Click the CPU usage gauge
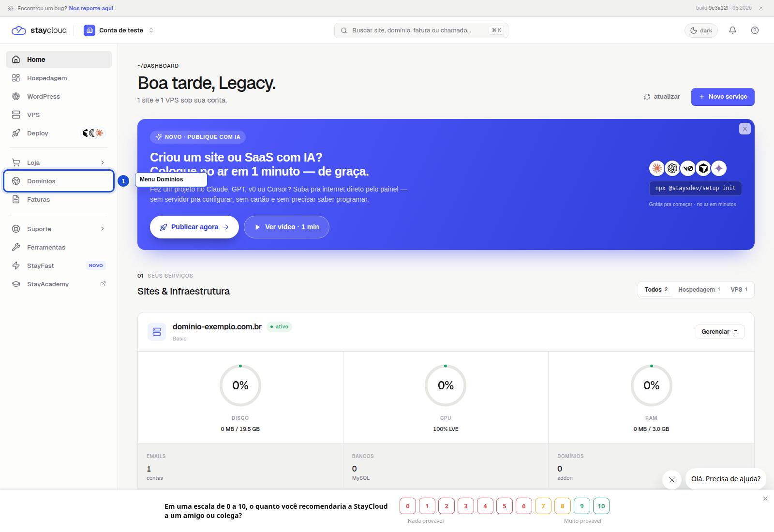Screen dimensions: 774x532 [x=446, y=385]
